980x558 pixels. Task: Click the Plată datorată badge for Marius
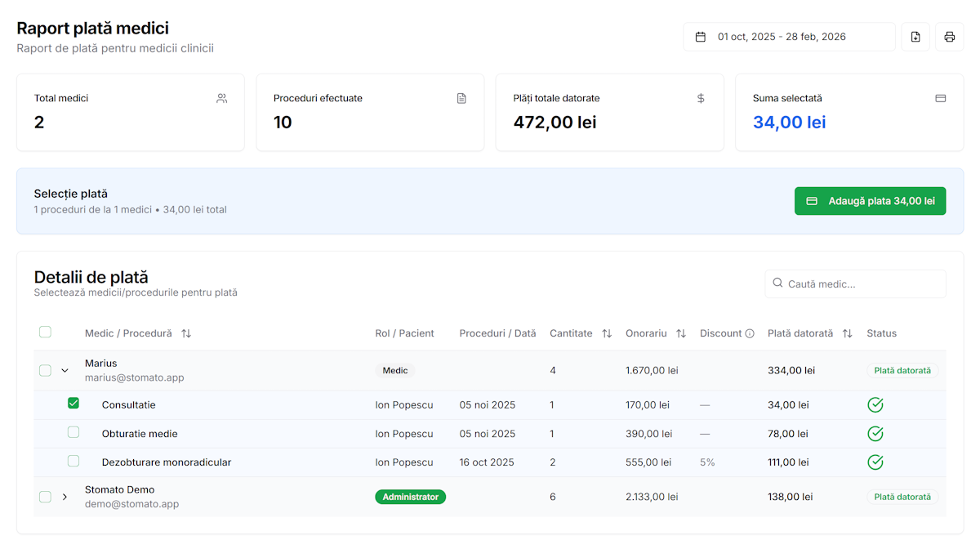902,371
